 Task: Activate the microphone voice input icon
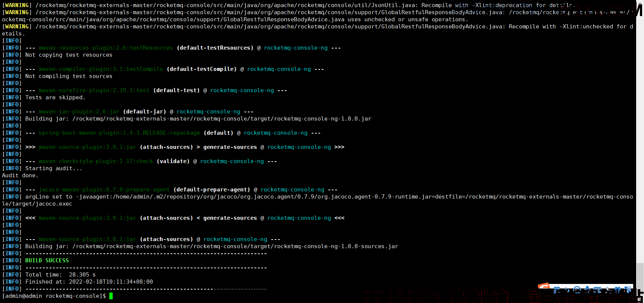(587, 290)
